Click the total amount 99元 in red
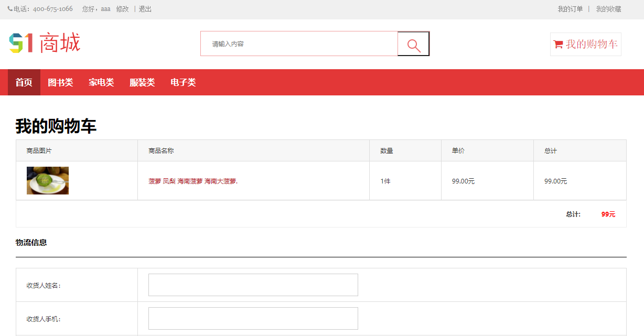Screen dimensions: 644x336 tap(608, 214)
